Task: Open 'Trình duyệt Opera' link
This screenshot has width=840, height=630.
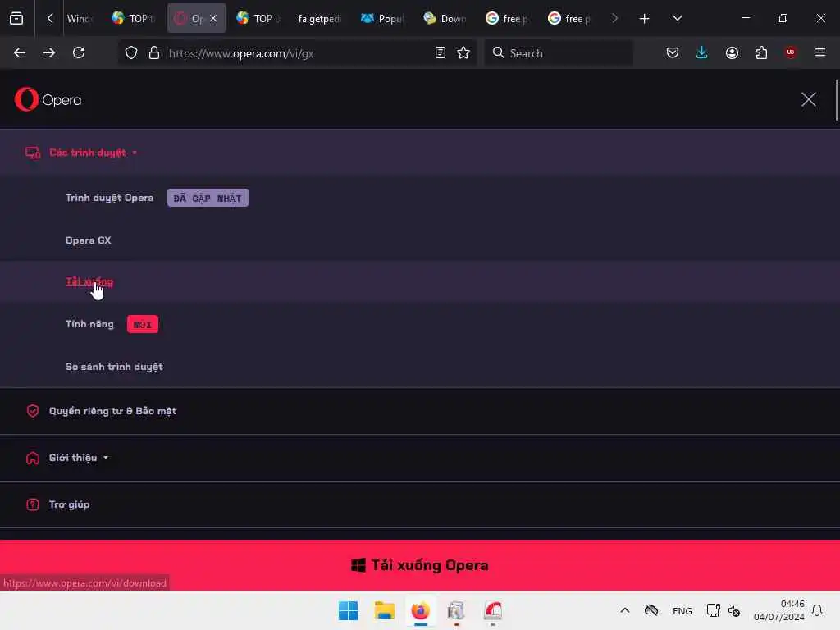Action: tap(109, 198)
